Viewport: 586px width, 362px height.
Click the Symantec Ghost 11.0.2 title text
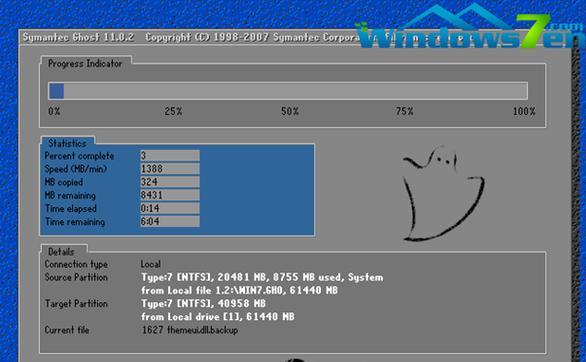point(78,37)
